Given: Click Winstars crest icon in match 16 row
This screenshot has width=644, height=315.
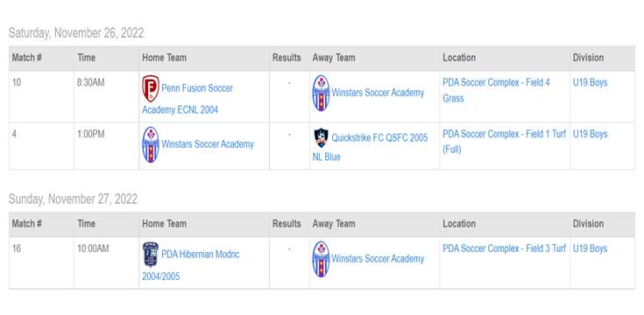Looking at the screenshot, I should 321,259.
